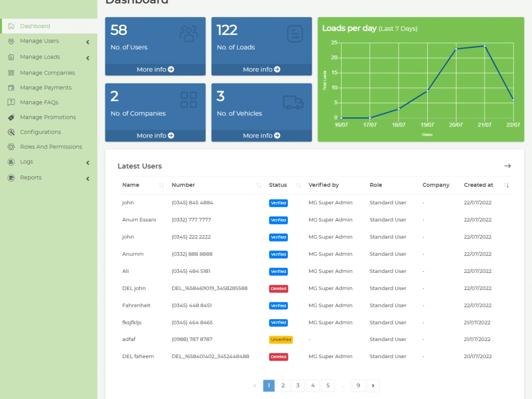Expand the Manage Users submenu chevron
The height and width of the screenshot is (399, 532).
[88, 42]
